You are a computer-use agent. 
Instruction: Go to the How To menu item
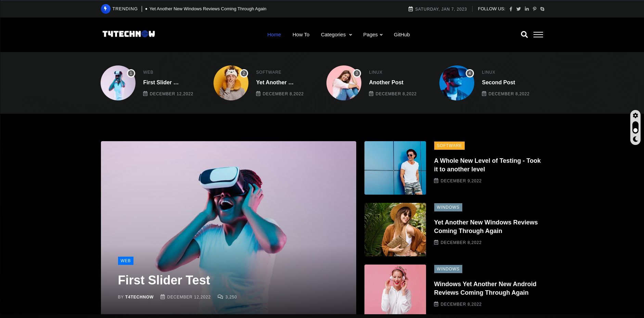pyautogui.click(x=301, y=35)
